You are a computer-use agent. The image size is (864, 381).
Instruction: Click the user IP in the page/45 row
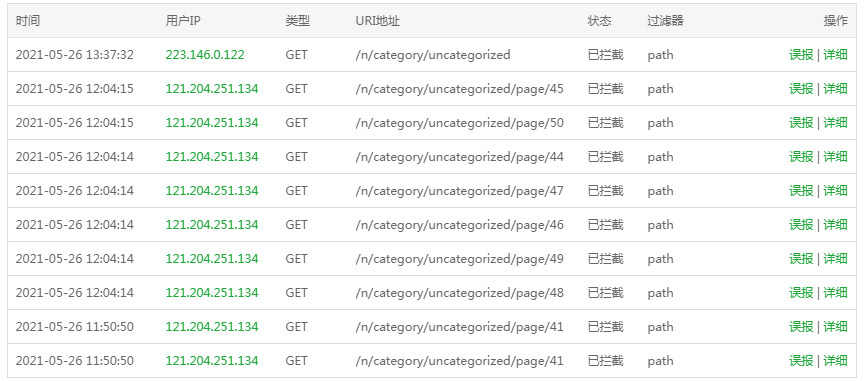212,89
